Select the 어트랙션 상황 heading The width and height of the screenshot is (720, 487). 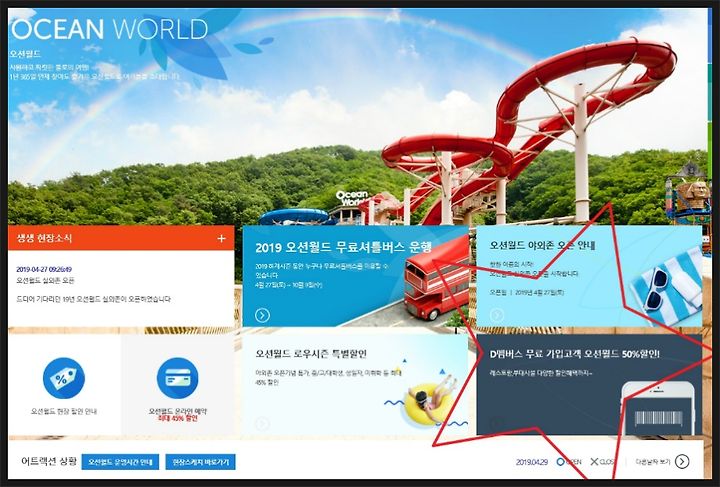[49, 461]
